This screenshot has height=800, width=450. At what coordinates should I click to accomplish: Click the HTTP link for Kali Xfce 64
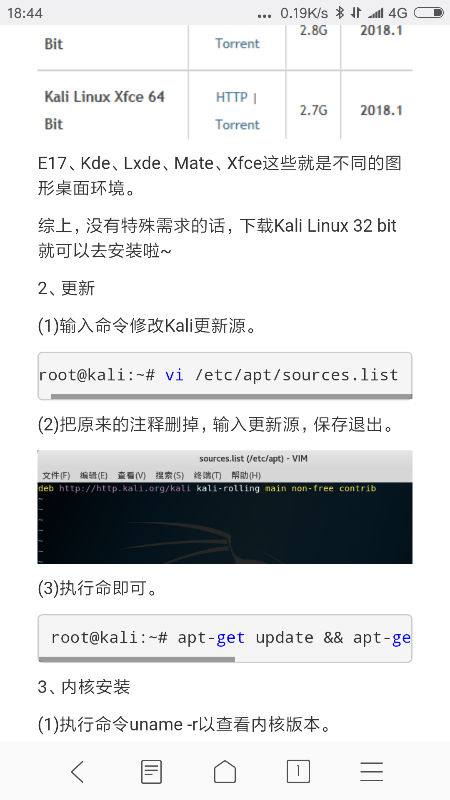(232, 97)
